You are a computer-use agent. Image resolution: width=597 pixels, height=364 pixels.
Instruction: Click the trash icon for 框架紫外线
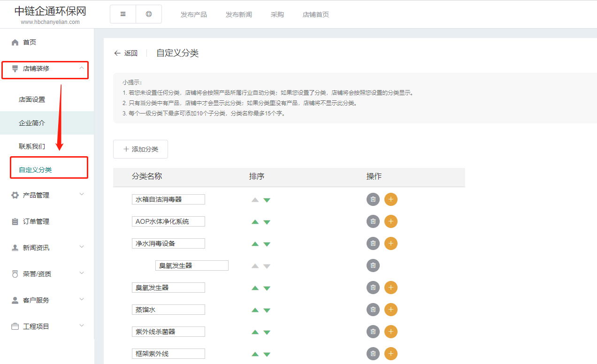pos(373,354)
